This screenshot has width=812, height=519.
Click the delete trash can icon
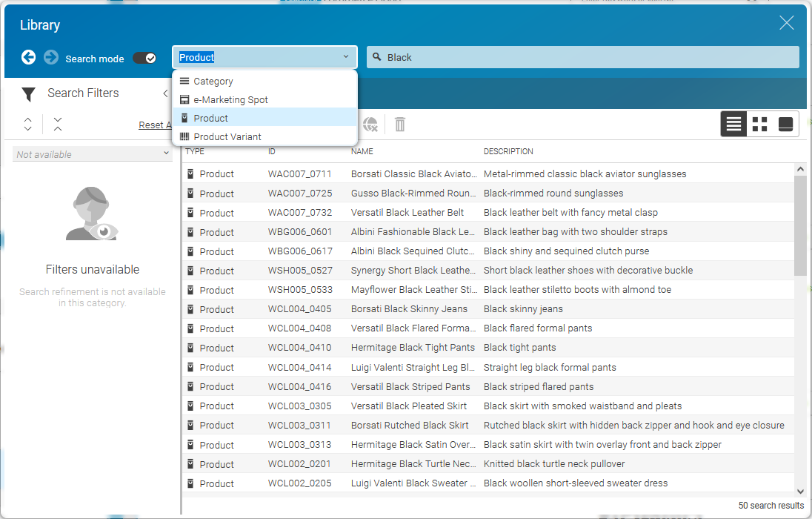coord(400,124)
